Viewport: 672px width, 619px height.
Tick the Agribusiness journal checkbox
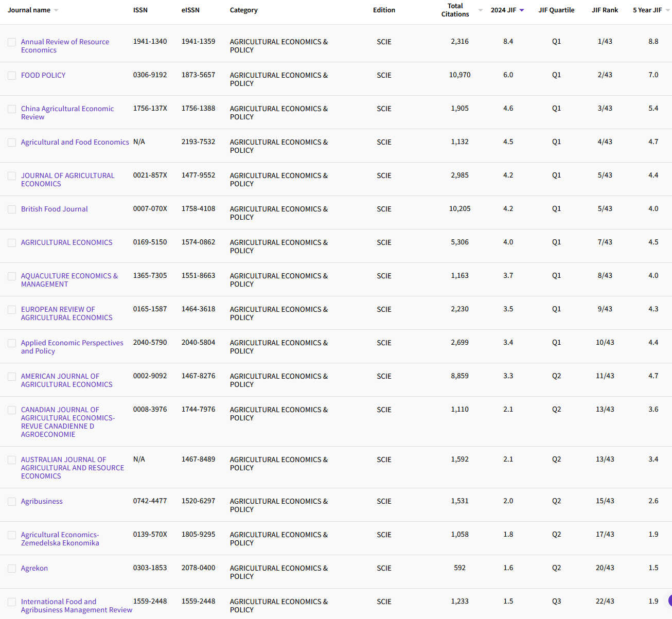point(12,502)
